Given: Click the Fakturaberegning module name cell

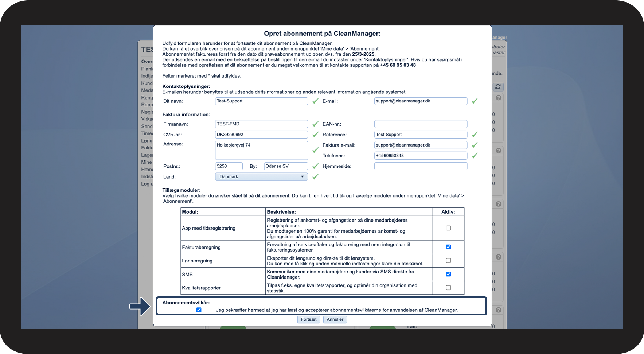Looking at the screenshot, I should tap(223, 247).
